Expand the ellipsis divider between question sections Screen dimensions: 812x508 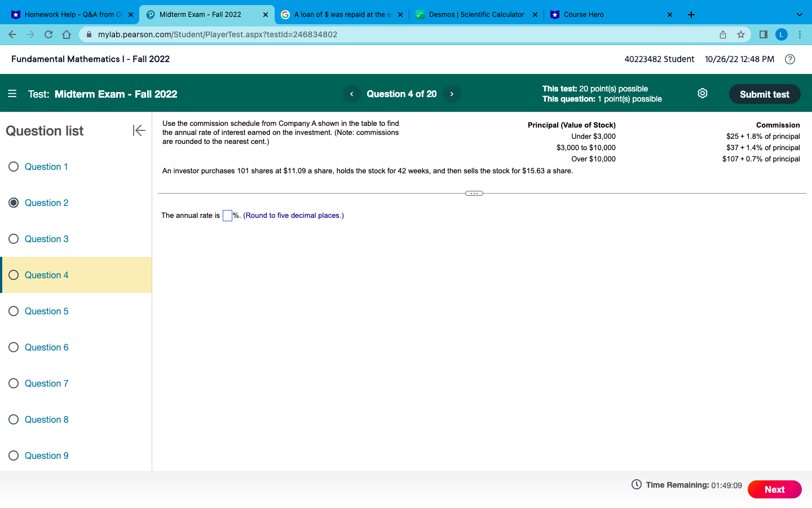click(x=474, y=193)
